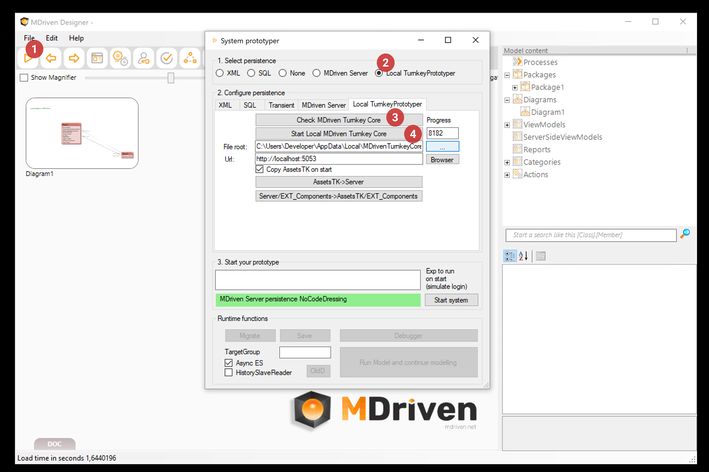
Task: Click Start Local MDriven Turnkey Core
Action: pos(339,133)
